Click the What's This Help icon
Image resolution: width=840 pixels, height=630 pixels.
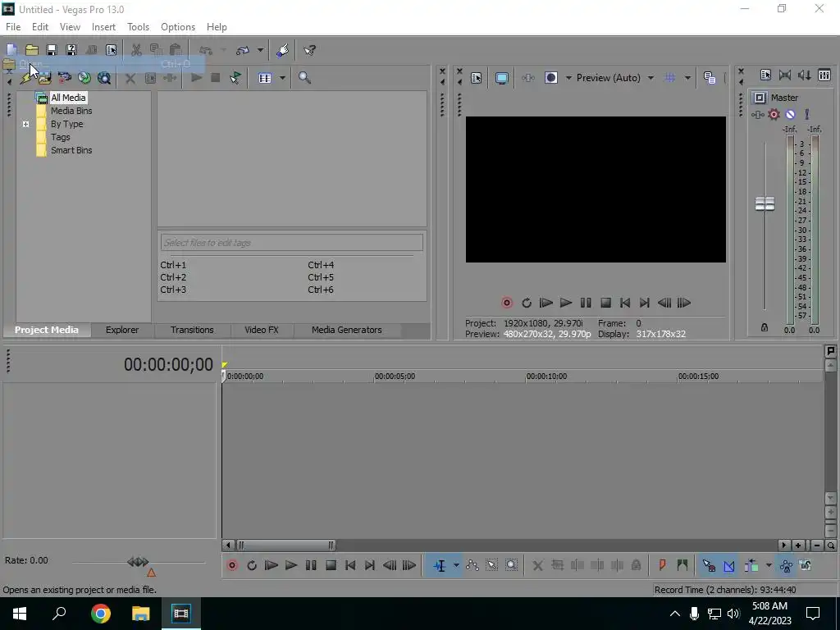point(309,50)
